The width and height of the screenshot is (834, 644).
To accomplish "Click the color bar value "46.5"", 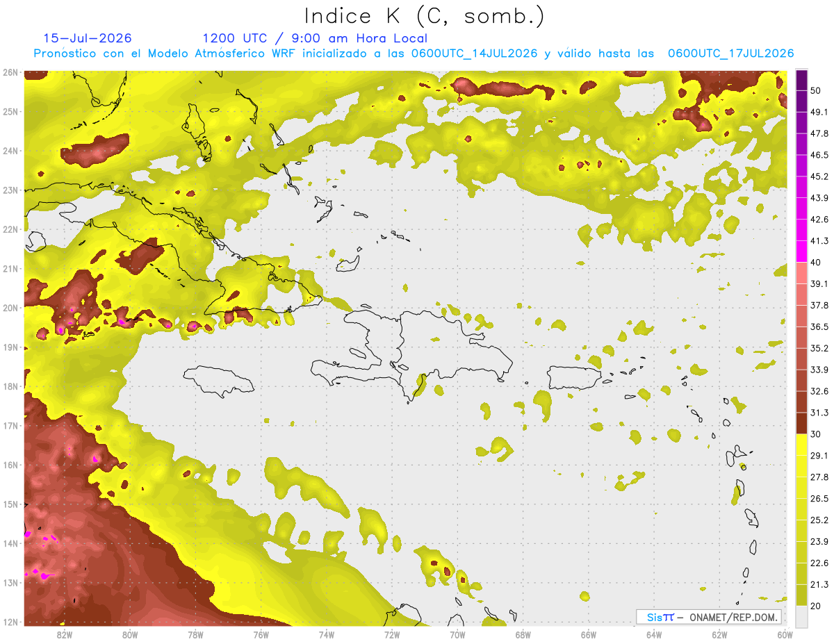I will click(820, 155).
